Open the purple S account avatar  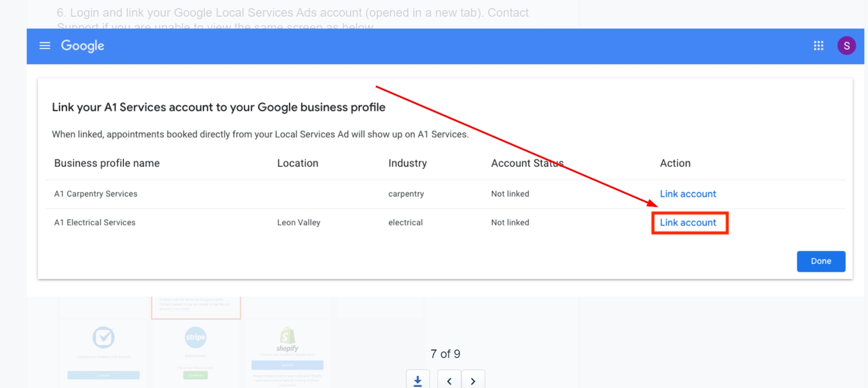pos(846,46)
